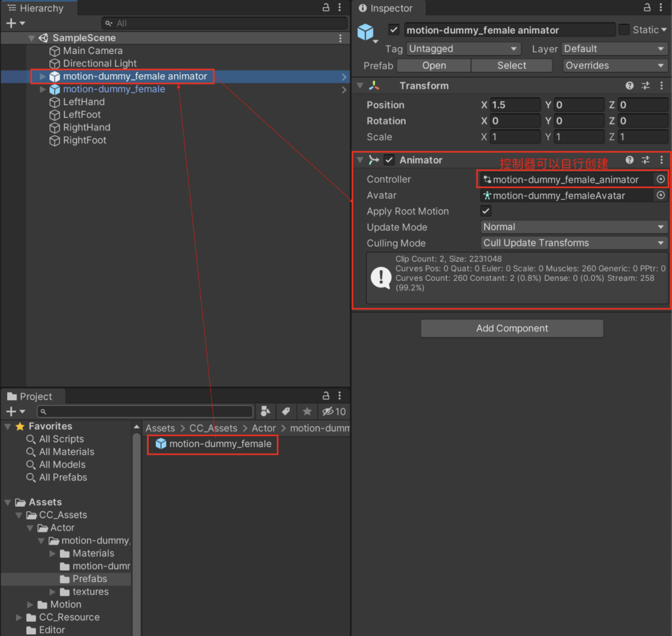This screenshot has height=636, width=672.
Task: Click the Animator component help icon
Action: coord(629,160)
